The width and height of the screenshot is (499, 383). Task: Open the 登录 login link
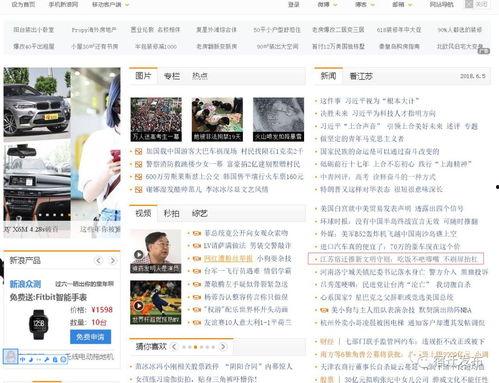(293, 4)
